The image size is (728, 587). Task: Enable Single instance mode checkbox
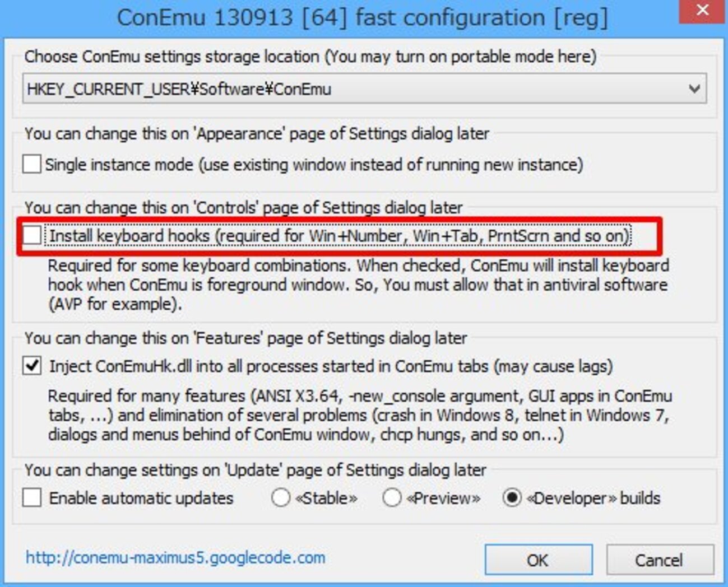(32, 165)
